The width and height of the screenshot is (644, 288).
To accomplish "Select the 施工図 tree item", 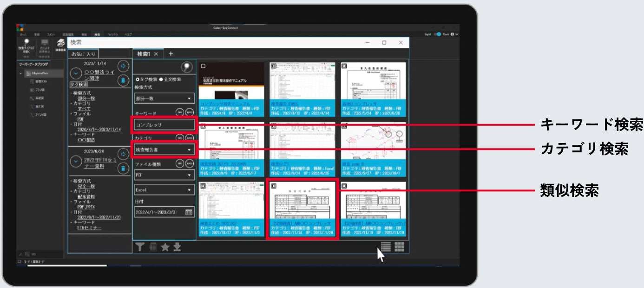I will click(37, 106).
